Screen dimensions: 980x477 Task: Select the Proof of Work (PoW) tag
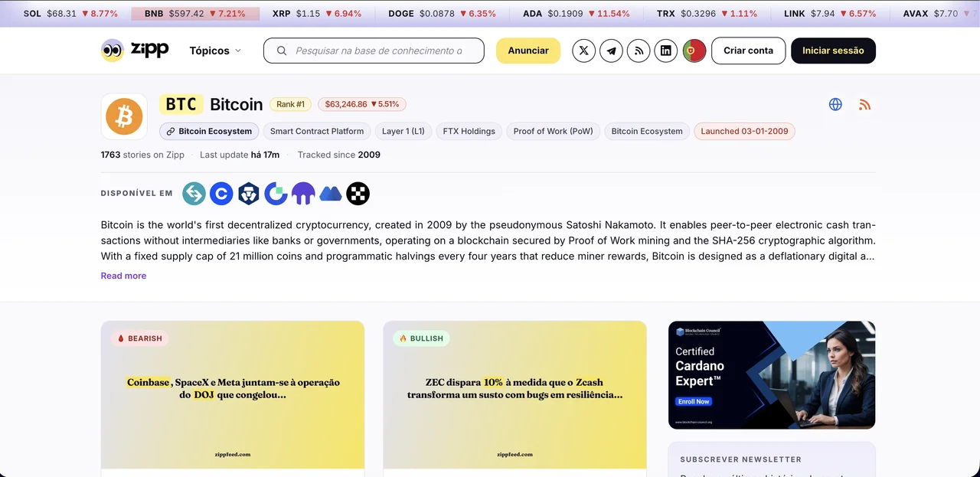pyautogui.click(x=554, y=131)
